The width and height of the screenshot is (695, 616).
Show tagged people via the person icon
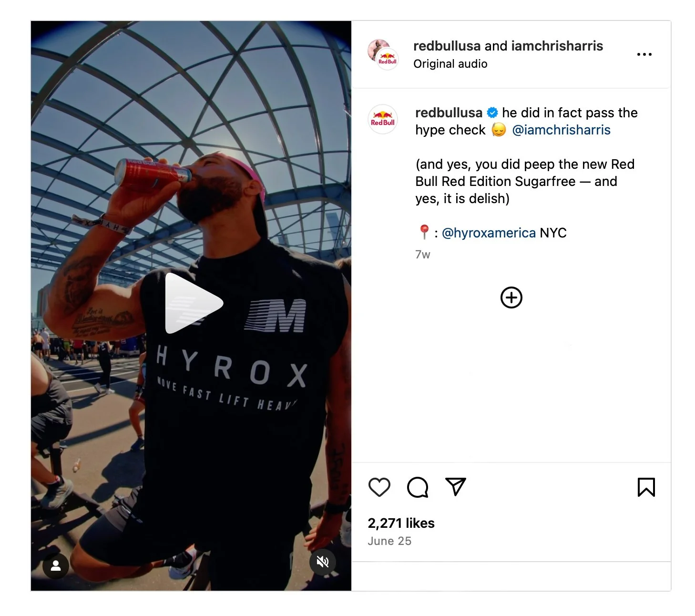56,565
